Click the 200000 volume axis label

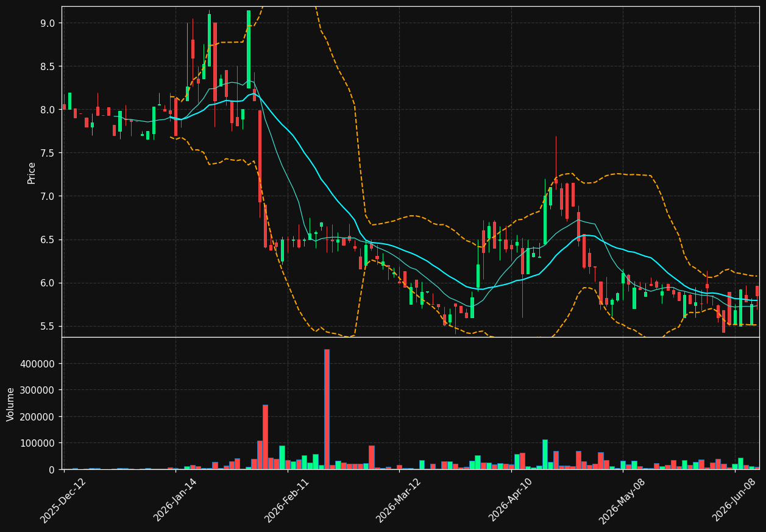(x=38, y=417)
